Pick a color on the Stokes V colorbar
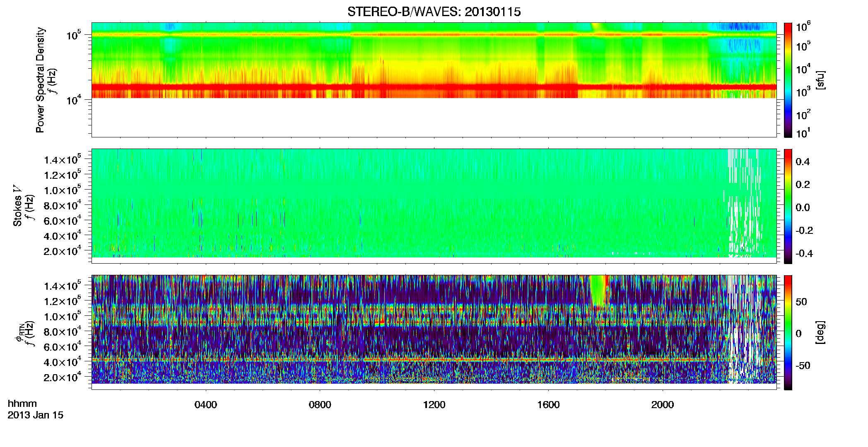Screen dimensions: 868x447 [x=788, y=206]
